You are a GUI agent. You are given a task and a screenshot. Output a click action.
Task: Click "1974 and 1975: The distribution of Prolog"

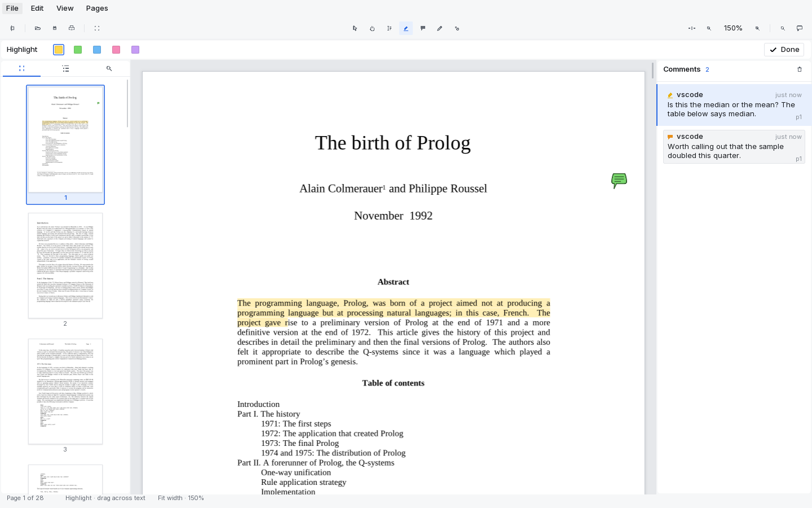pos(333,453)
